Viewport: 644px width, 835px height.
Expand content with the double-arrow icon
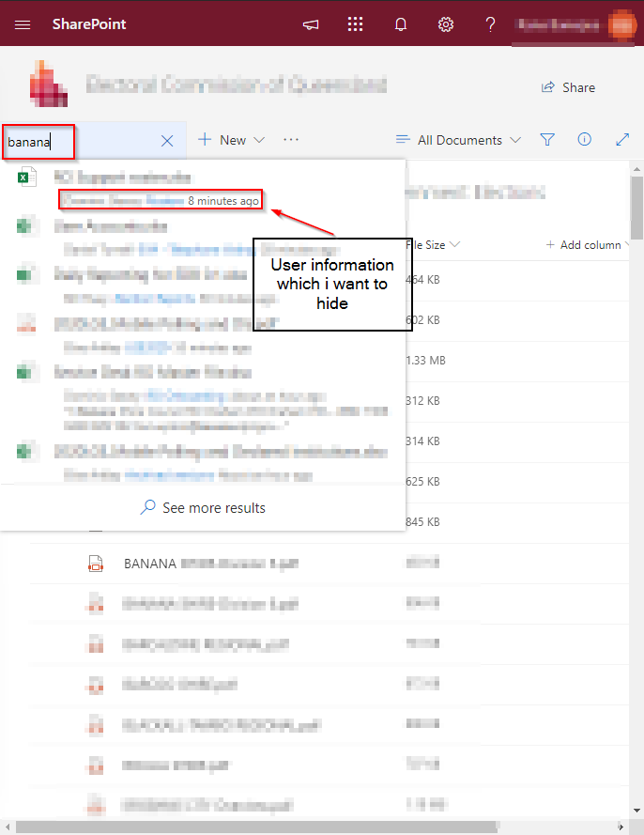[x=622, y=140]
